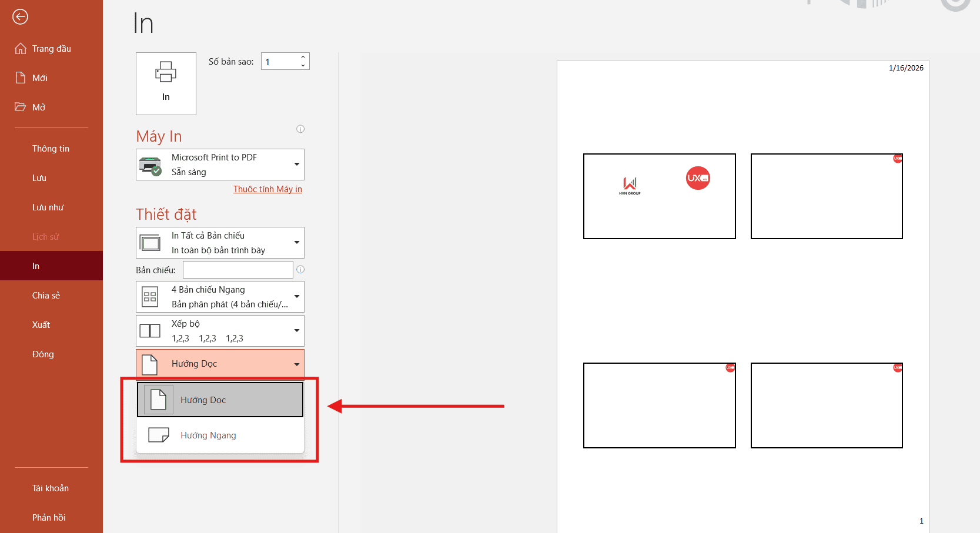Click the info icon next to Bản chiếu field

pos(300,270)
